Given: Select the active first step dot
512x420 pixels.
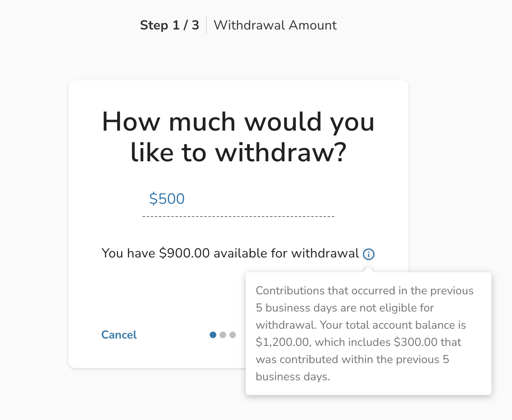Looking at the screenshot, I should point(213,334).
